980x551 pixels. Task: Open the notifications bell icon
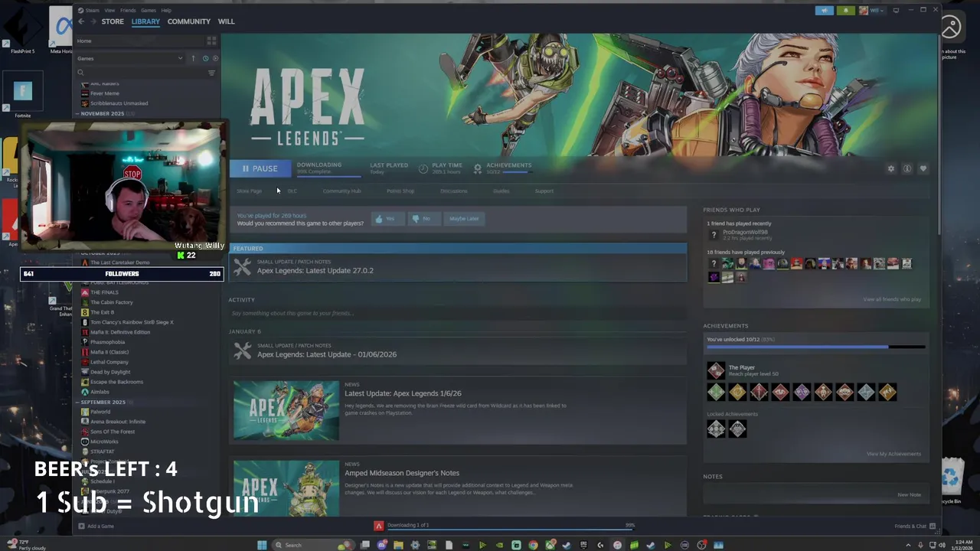click(846, 10)
